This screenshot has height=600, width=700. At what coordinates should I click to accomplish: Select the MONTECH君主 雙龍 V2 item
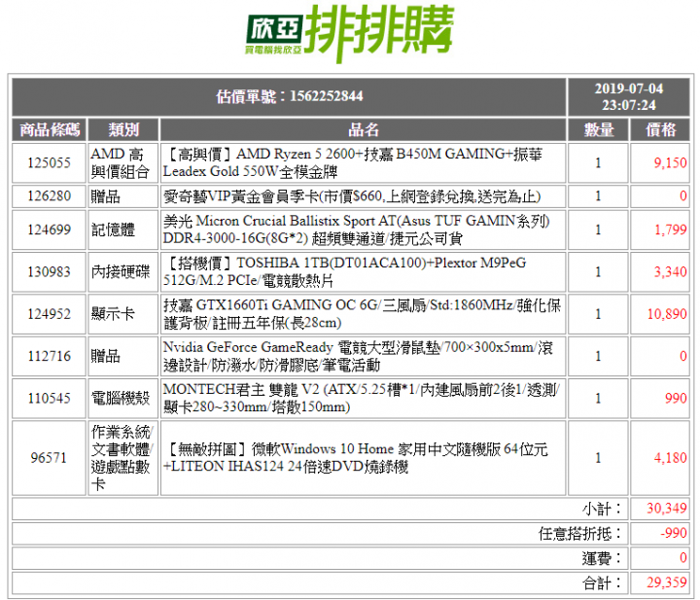[361, 398]
